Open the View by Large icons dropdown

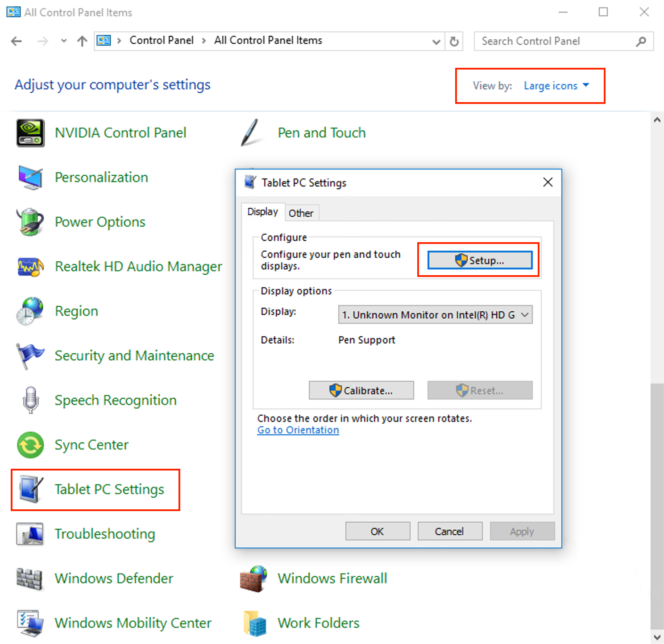[x=556, y=86]
